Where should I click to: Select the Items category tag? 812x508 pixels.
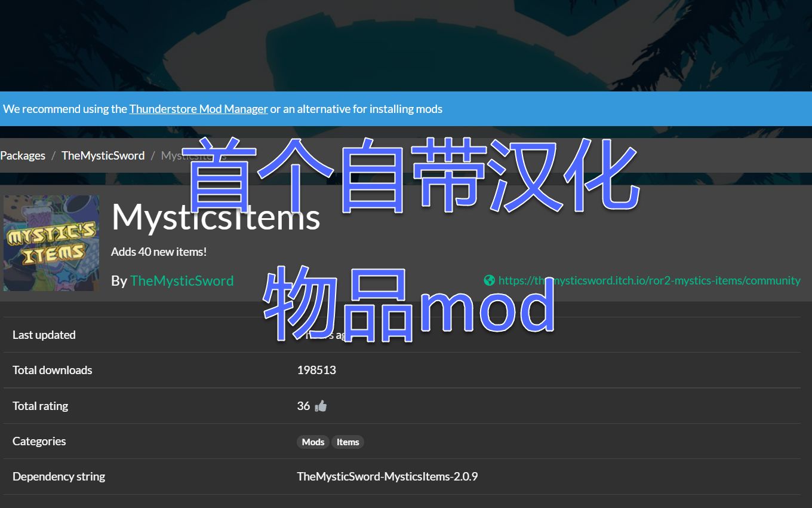point(347,442)
